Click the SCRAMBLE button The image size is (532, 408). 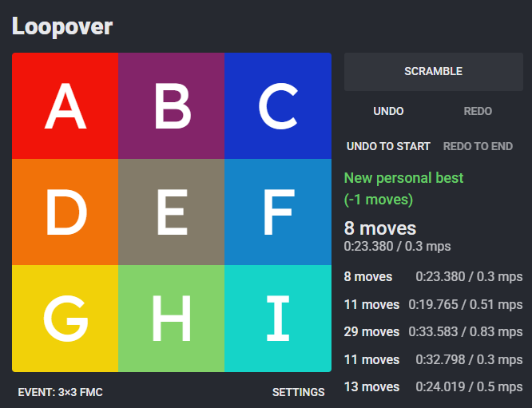[433, 72]
